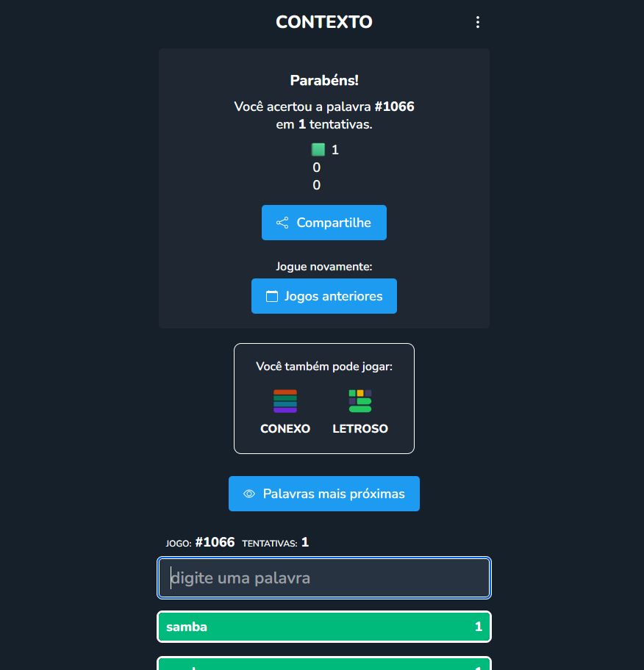
Task: Select the samba guess row
Action: (324, 627)
